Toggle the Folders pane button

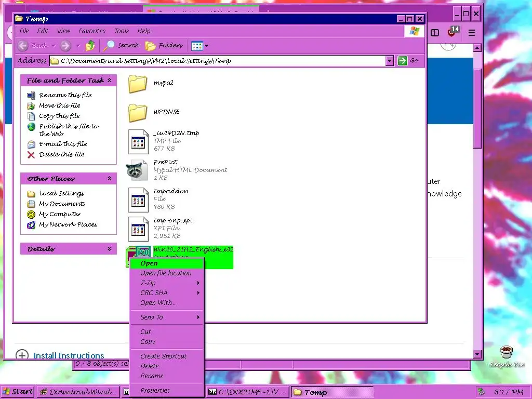point(164,46)
